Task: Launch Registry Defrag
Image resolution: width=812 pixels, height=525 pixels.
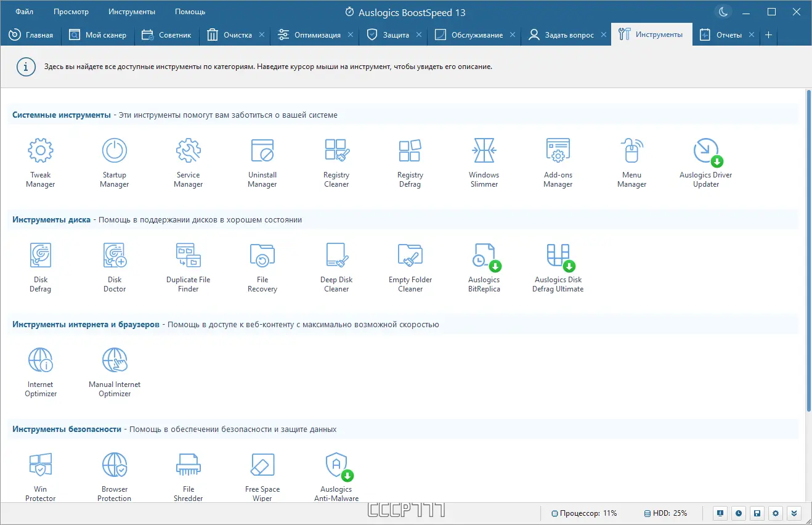Action: (x=410, y=163)
